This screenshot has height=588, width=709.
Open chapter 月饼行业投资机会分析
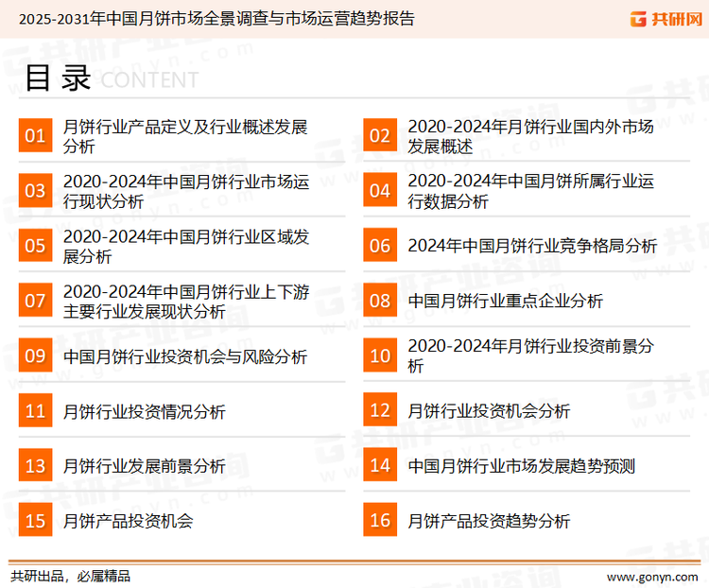coord(489,411)
